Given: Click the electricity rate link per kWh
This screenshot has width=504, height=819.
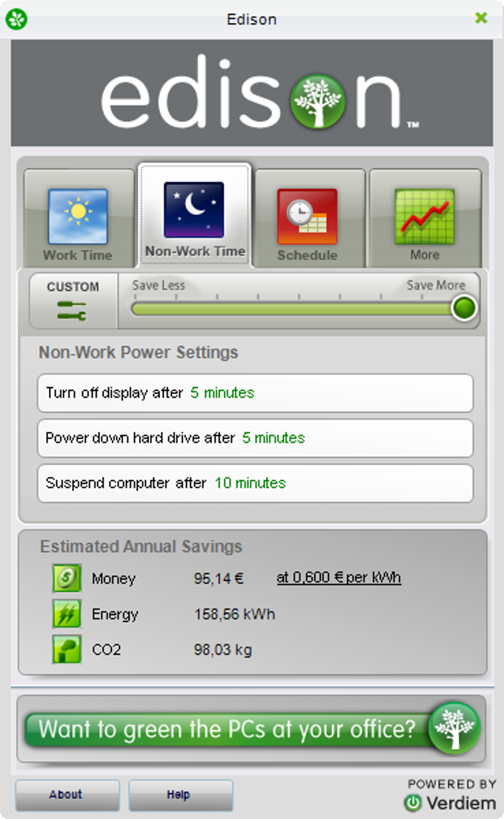Looking at the screenshot, I should [339, 578].
